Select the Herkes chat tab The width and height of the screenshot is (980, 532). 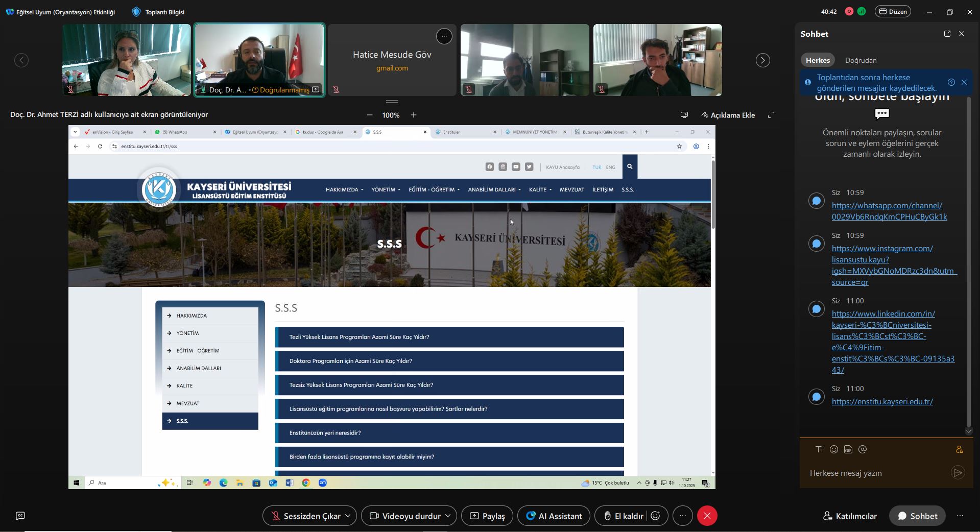pos(818,60)
